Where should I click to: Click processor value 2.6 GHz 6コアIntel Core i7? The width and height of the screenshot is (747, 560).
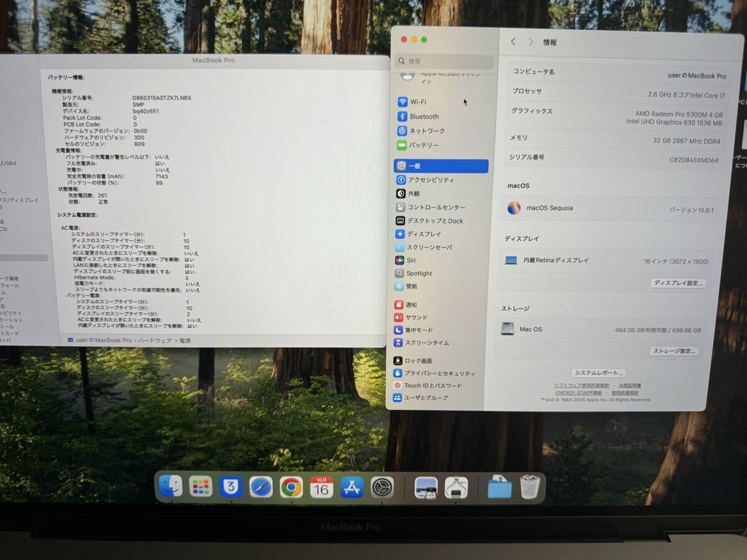[x=686, y=95]
